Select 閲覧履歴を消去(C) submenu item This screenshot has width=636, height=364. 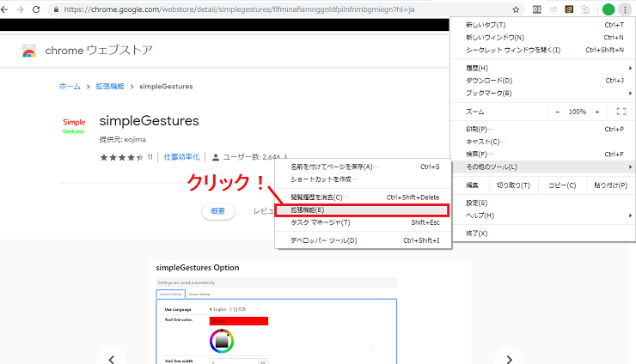[x=364, y=197]
